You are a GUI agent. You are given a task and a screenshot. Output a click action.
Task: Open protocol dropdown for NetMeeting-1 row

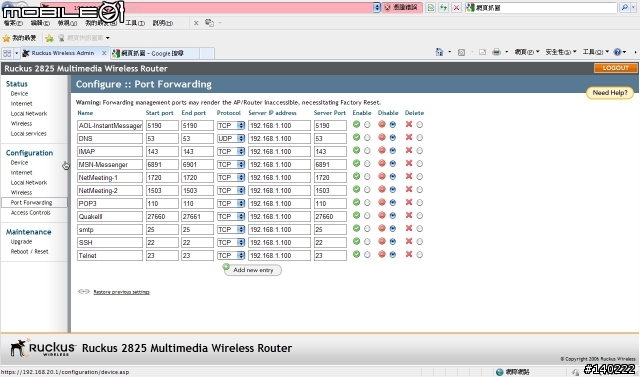[x=231, y=177]
